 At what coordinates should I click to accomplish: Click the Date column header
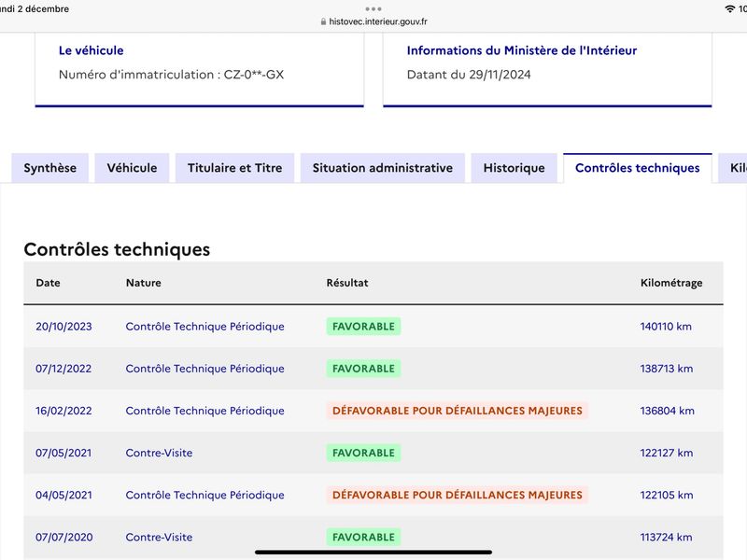49,283
